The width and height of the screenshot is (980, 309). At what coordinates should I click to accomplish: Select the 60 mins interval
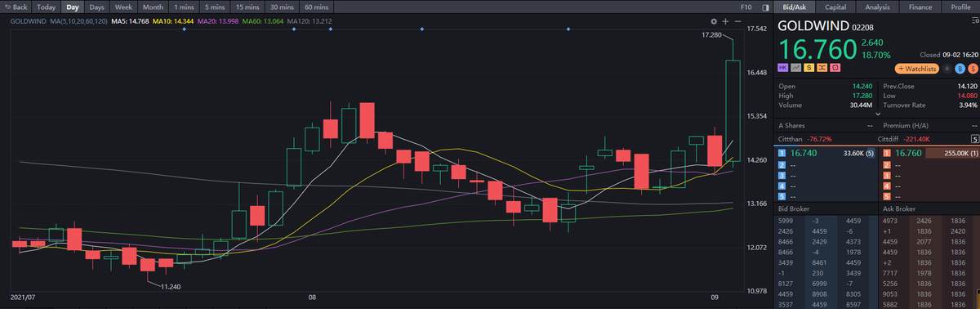pyautogui.click(x=315, y=7)
